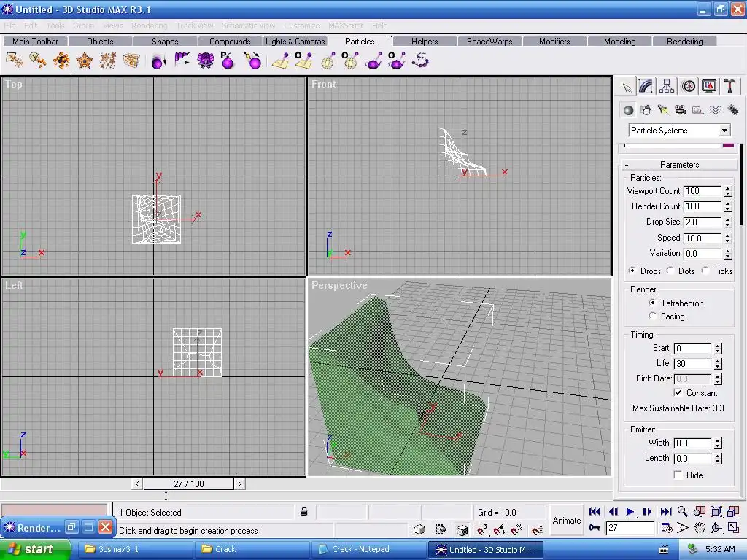Toggle the selection lock padlock icon
The width and height of the screenshot is (747, 560).
click(x=304, y=512)
